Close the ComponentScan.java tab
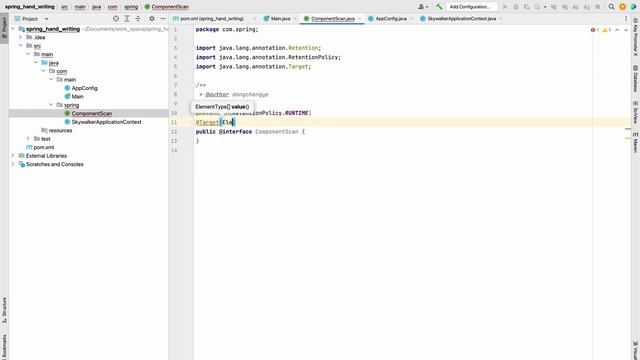 [359, 19]
